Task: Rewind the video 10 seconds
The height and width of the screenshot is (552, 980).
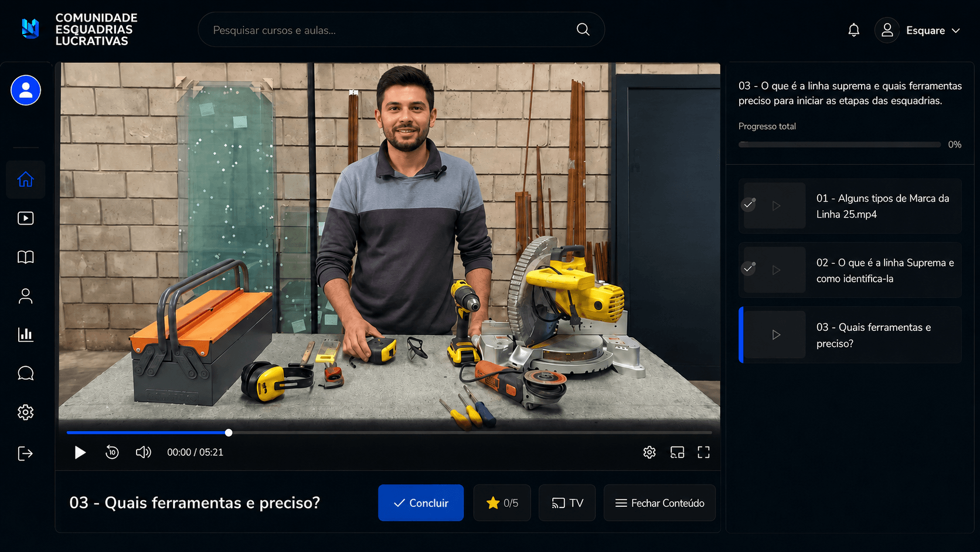Action: 112,452
